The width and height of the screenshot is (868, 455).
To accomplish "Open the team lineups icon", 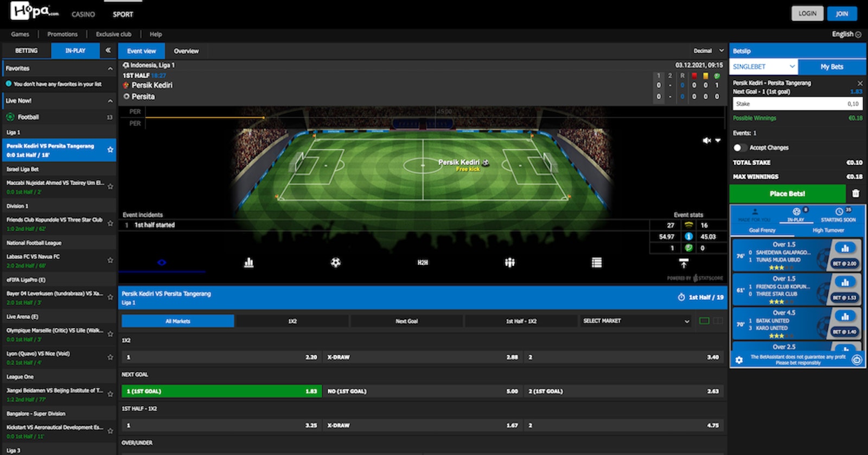I will (509, 263).
